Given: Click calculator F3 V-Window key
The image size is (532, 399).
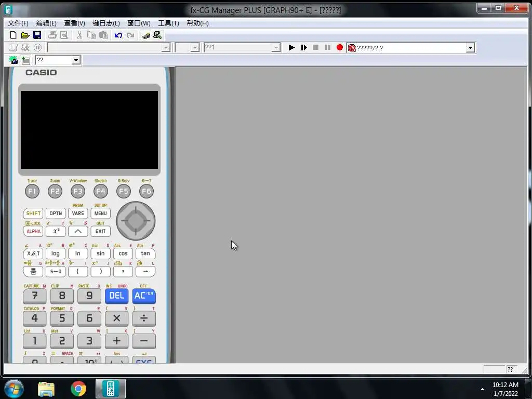Looking at the screenshot, I should [x=78, y=191].
